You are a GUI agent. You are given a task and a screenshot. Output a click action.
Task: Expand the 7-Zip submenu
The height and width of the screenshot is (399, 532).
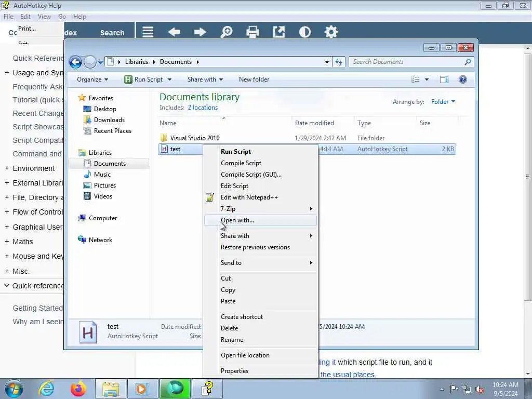(261, 209)
